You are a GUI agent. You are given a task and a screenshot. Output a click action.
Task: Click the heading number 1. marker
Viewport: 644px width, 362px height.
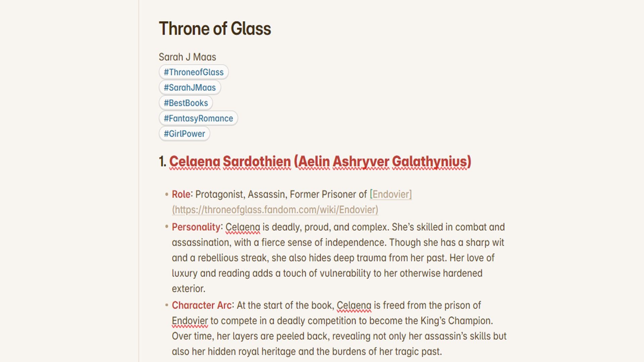click(x=162, y=162)
